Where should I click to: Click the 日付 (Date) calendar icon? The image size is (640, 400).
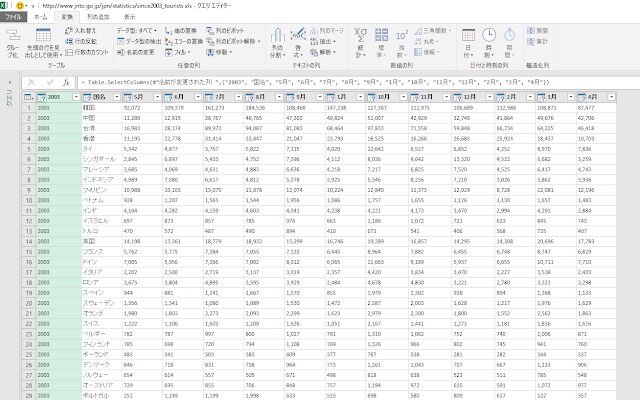click(468, 35)
